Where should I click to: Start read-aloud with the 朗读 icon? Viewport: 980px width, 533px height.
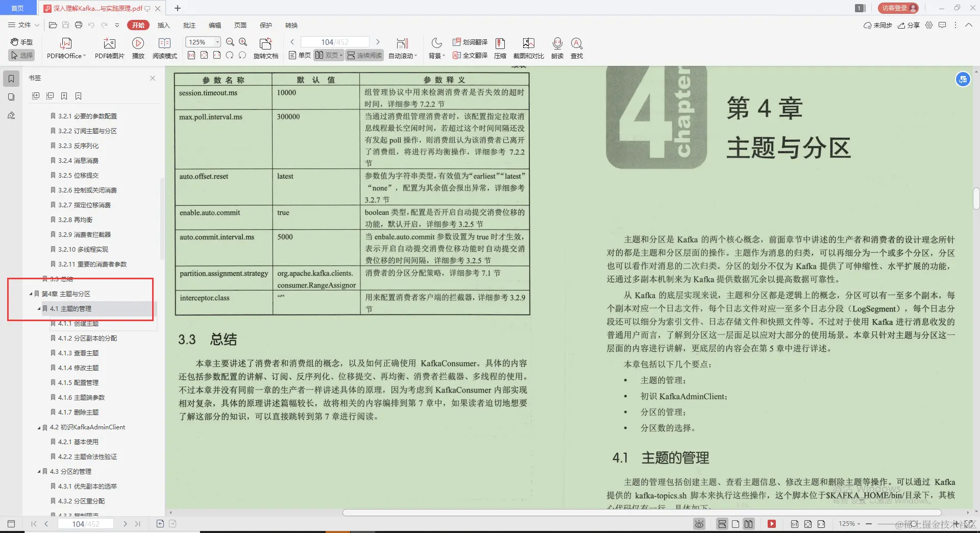click(557, 47)
